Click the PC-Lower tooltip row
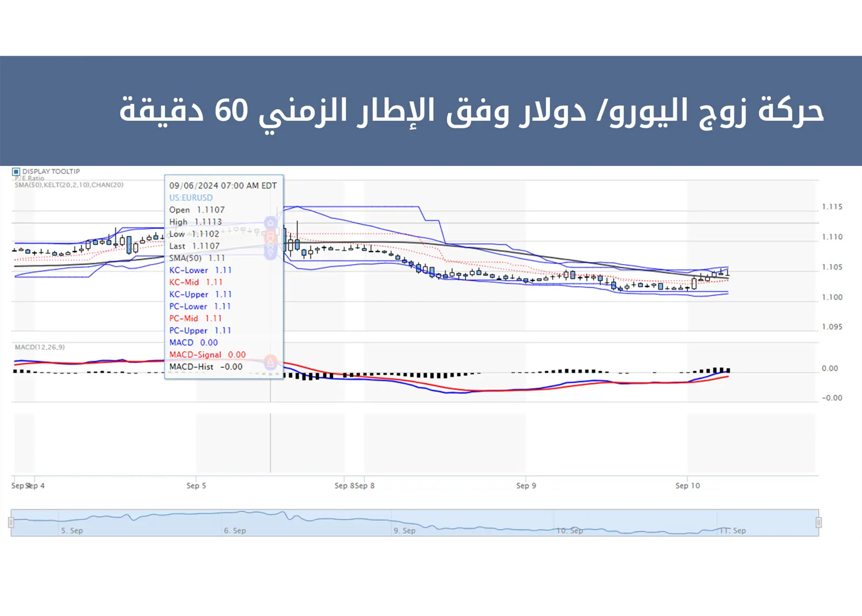 [x=200, y=306]
